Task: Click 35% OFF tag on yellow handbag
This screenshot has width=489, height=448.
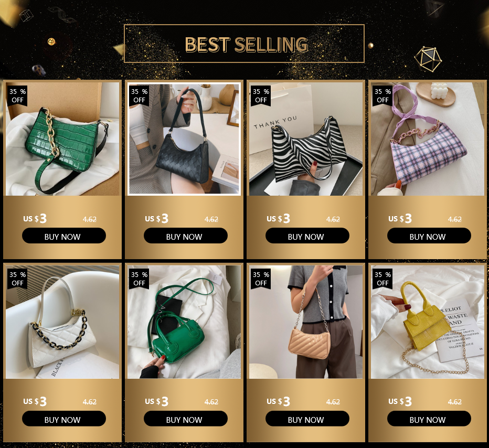Action: click(382, 279)
